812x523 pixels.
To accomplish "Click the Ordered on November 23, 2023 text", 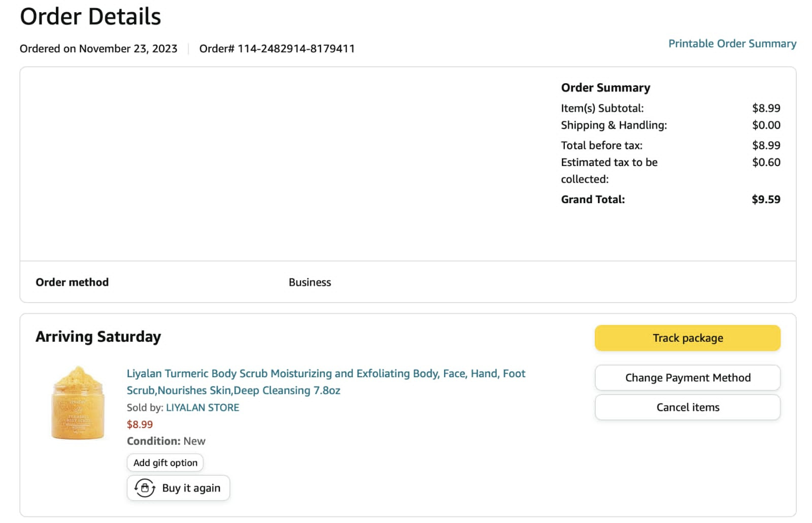I will (x=98, y=49).
